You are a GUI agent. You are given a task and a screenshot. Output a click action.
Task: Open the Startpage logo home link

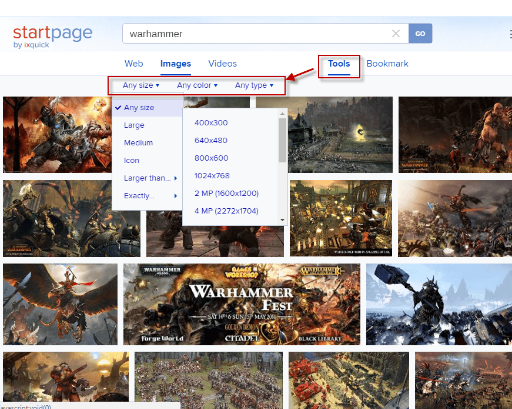53,36
